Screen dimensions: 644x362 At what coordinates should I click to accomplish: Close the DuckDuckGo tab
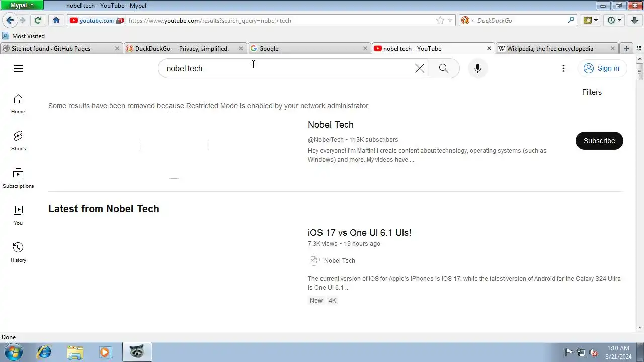click(240, 48)
